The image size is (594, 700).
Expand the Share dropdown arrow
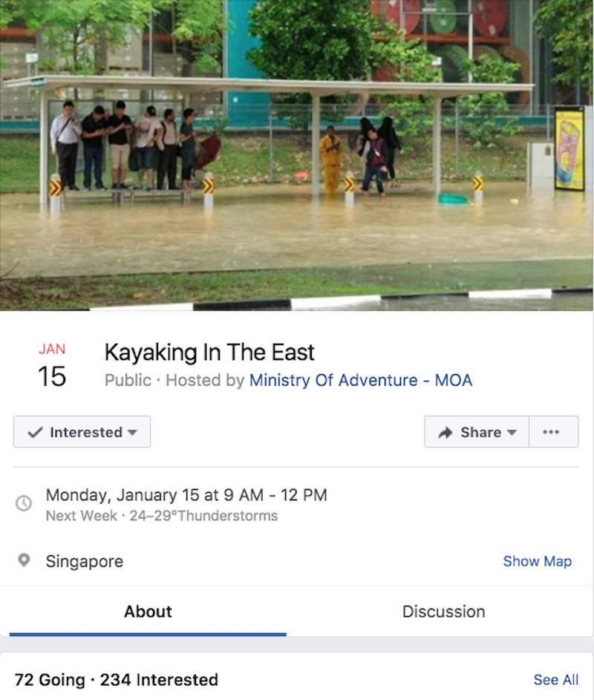512,433
